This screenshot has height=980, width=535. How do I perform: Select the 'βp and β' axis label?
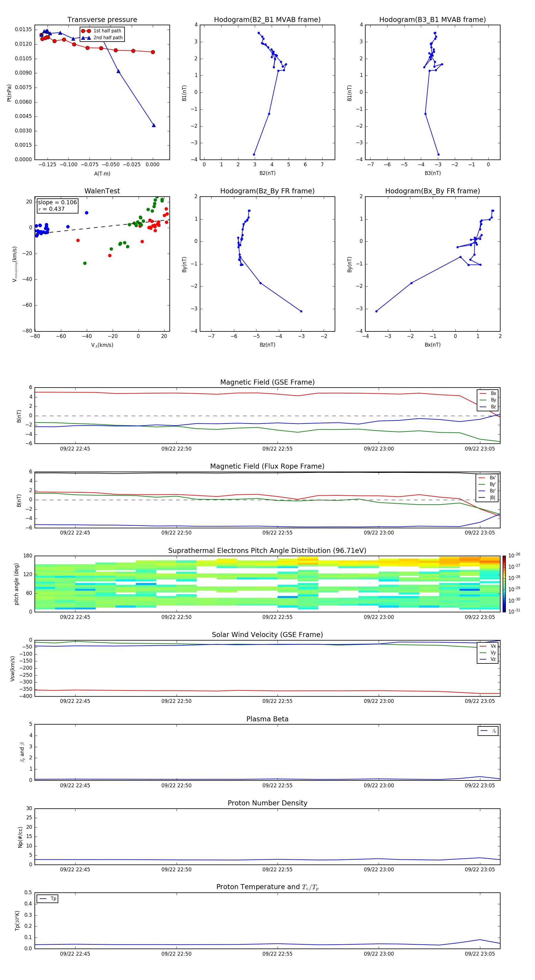pos(22,753)
